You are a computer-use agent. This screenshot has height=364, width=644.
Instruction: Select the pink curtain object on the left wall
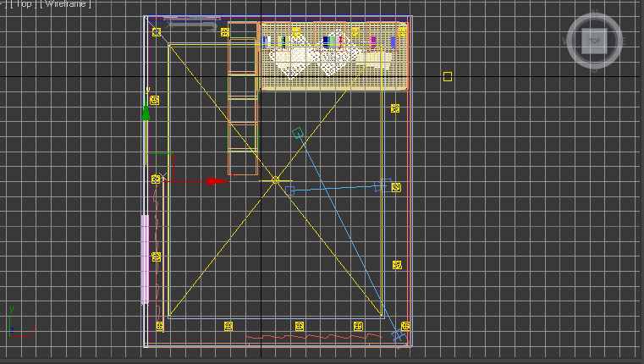(x=145, y=259)
